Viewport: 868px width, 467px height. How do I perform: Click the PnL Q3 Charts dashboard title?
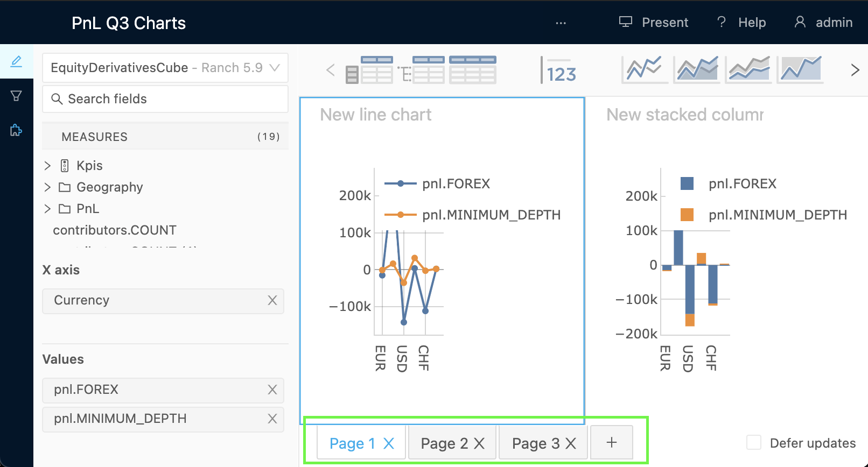coord(129,23)
